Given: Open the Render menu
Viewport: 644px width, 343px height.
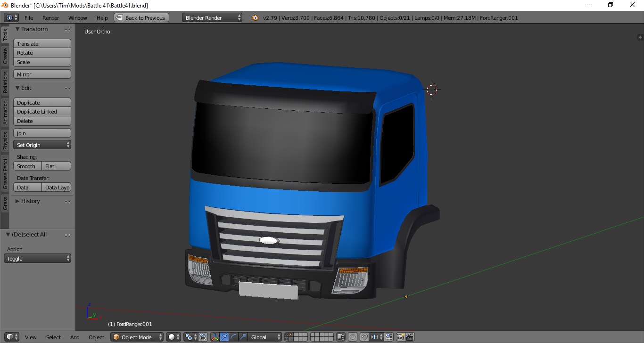Looking at the screenshot, I should click(51, 17).
